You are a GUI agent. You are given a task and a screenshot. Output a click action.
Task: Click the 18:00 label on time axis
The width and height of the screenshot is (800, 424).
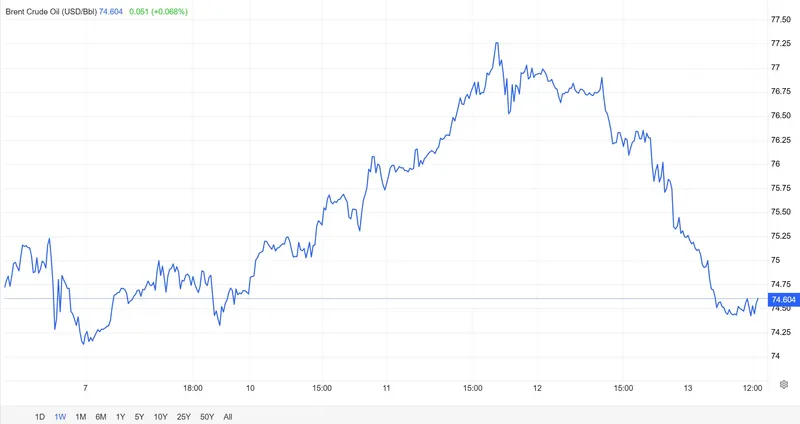pyautogui.click(x=193, y=387)
